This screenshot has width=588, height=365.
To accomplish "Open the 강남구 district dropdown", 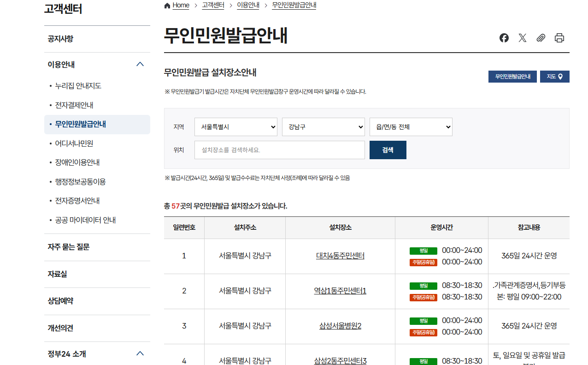I will tap(323, 127).
